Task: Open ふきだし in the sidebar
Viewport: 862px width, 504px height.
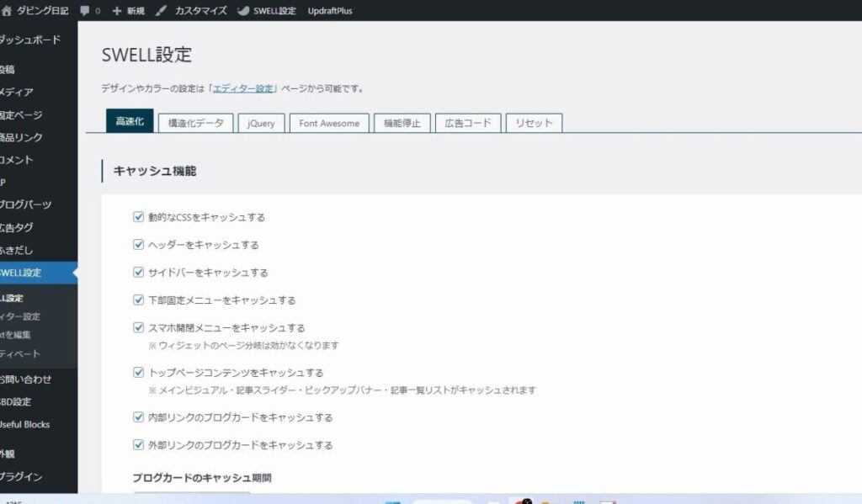Action: tap(17, 250)
